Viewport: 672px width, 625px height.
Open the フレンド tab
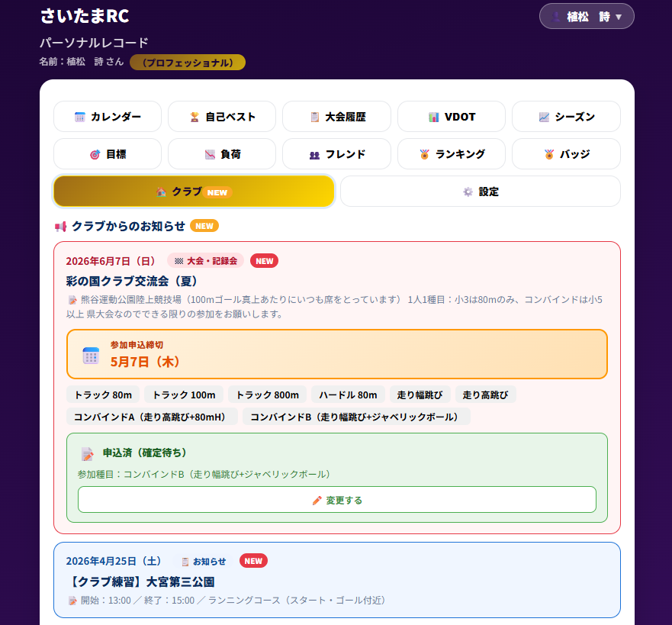coord(336,154)
